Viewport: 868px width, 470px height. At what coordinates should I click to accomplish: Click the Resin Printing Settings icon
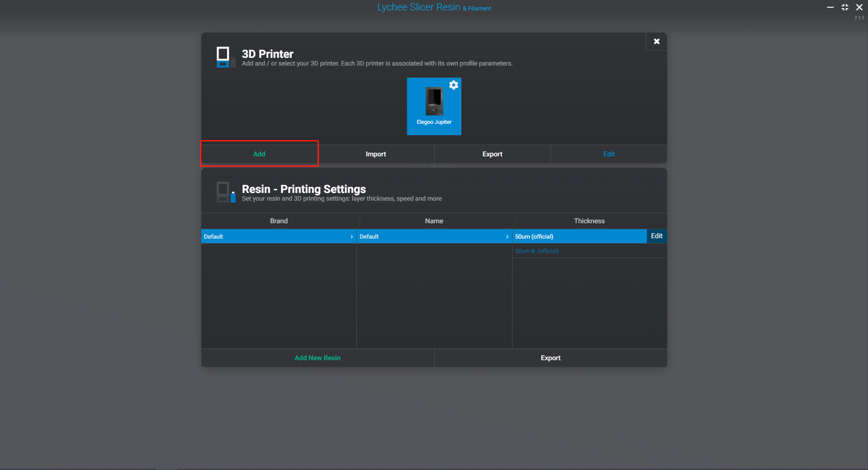225,193
